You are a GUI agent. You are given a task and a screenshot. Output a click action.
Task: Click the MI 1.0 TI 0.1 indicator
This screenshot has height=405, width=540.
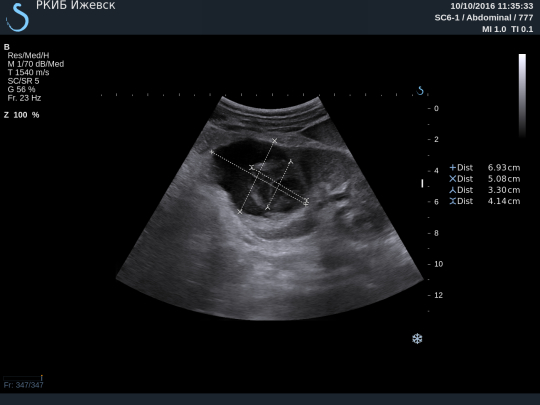507,29
